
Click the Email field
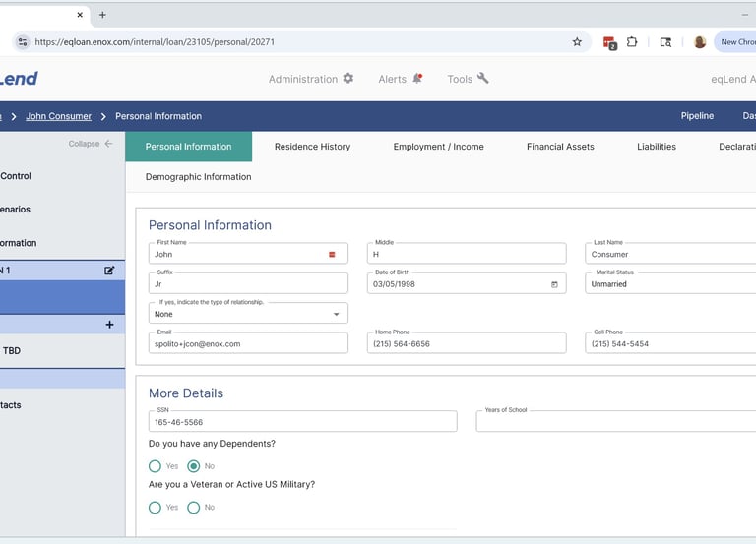(248, 343)
